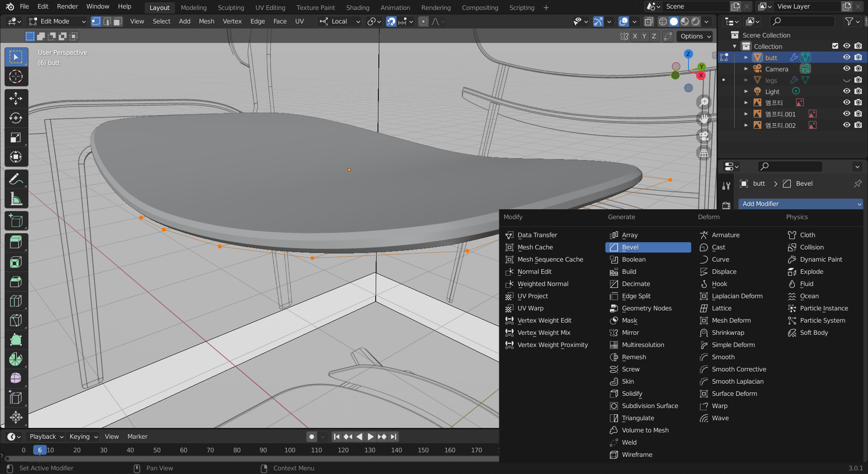Click the outliner search field
868x474 pixels.
pyautogui.click(x=802, y=21)
